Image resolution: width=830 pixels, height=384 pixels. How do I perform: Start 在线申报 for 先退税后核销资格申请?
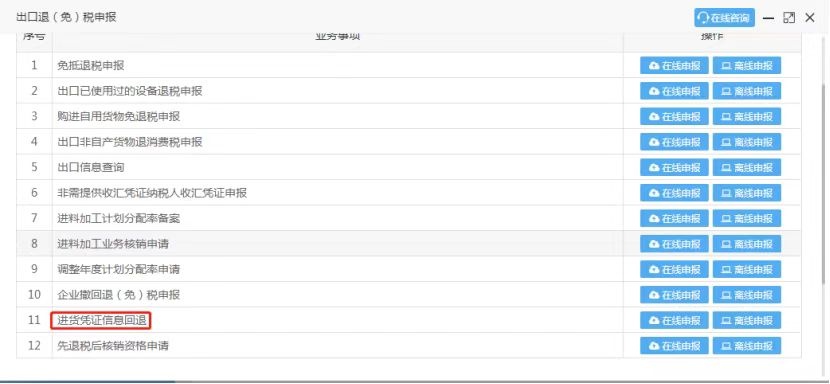[x=674, y=346]
